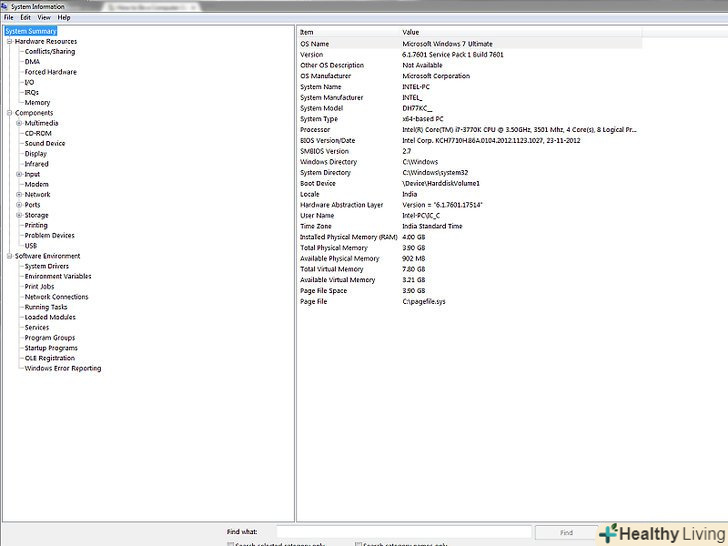Select Memory tree item
This screenshot has width=728, height=546.
coord(37,103)
